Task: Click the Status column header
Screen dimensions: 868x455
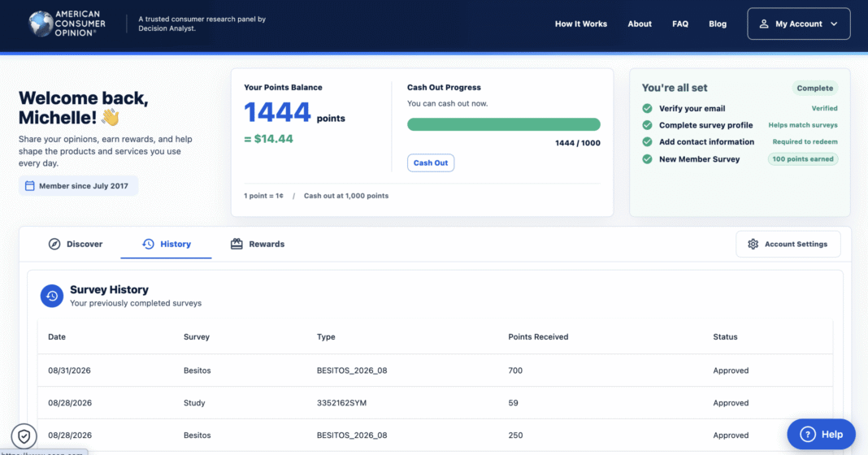Action: (x=725, y=336)
